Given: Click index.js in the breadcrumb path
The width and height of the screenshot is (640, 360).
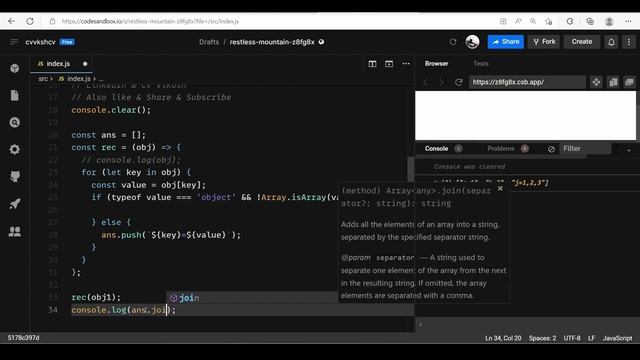Looking at the screenshot, I should click(x=79, y=78).
